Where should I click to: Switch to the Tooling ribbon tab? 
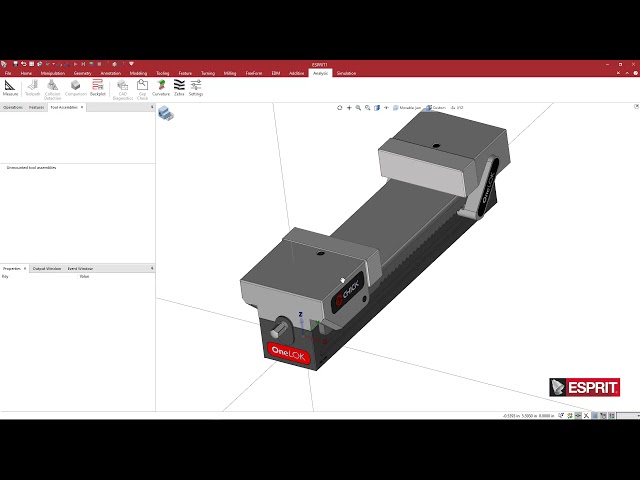tap(162, 73)
